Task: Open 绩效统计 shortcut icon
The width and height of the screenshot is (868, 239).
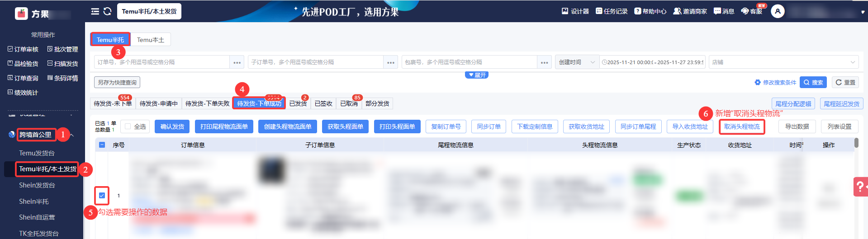Action: tap(10, 92)
